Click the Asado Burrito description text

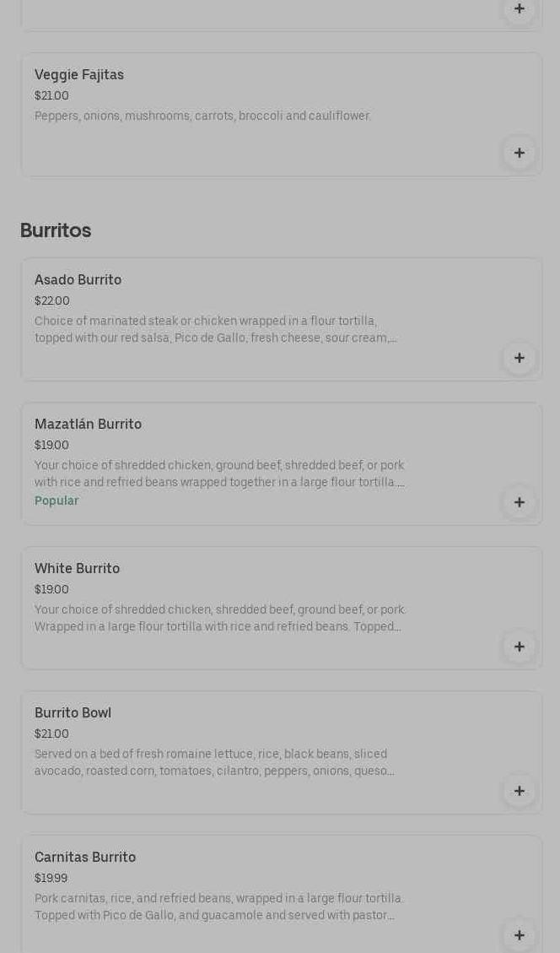tap(216, 330)
